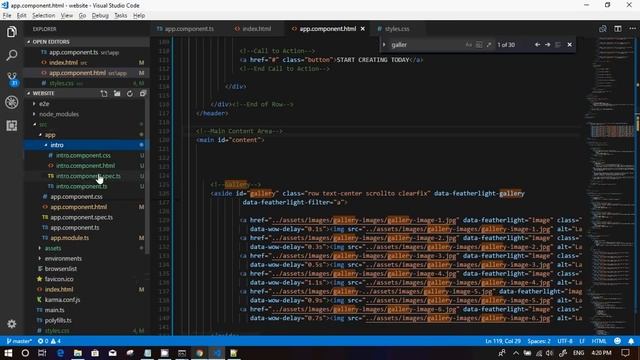Open the Debug menu
The width and height of the screenshot is (640, 360).
pos(100,16)
